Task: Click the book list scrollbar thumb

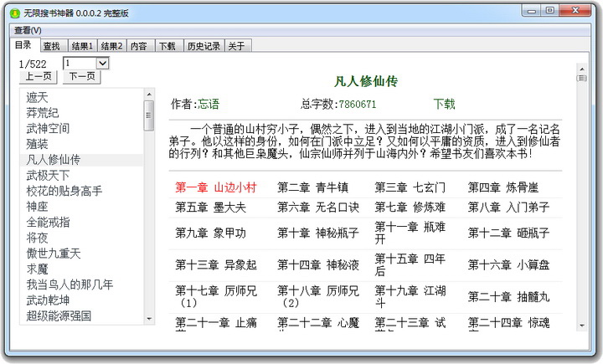Action: tap(149, 115)
